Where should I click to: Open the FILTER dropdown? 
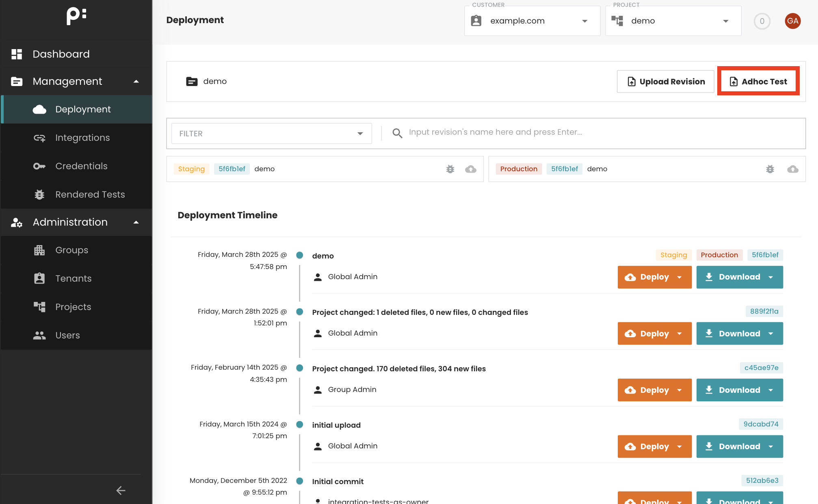click(x=271, y=134)
